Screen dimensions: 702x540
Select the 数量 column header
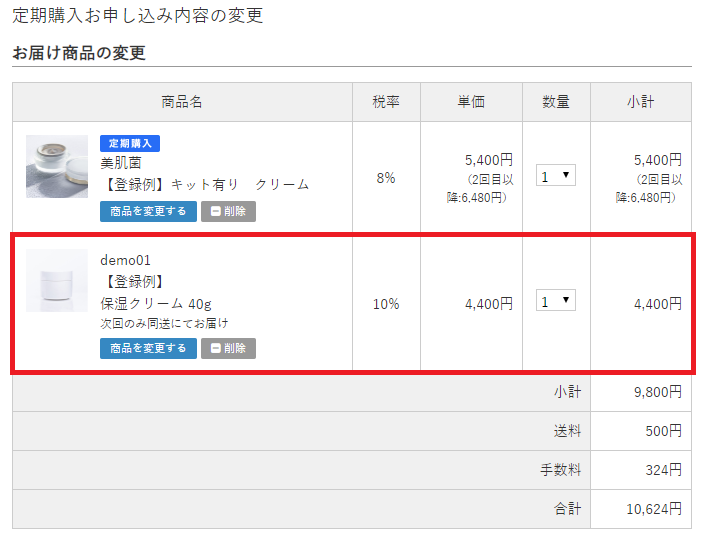556,102
